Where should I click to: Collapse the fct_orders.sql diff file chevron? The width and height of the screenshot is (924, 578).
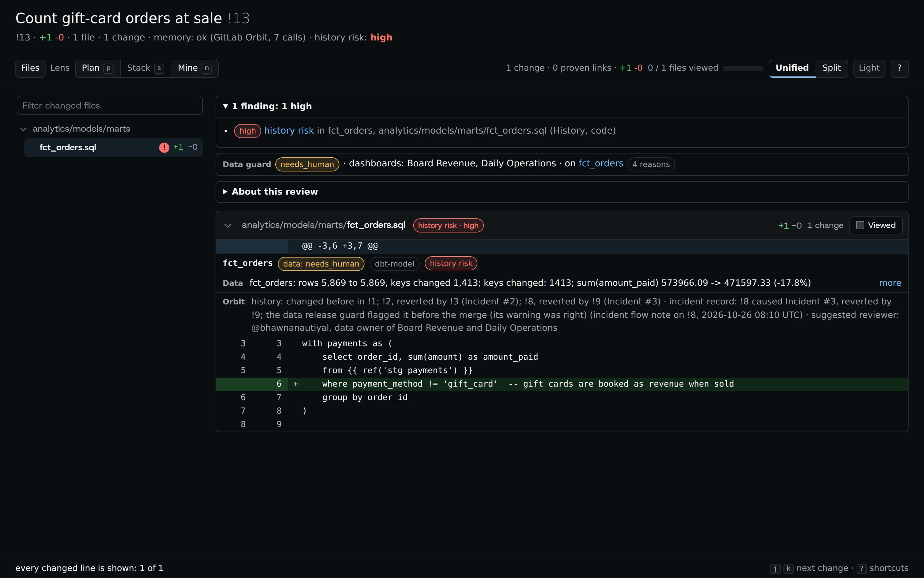(x=228, y=225)
